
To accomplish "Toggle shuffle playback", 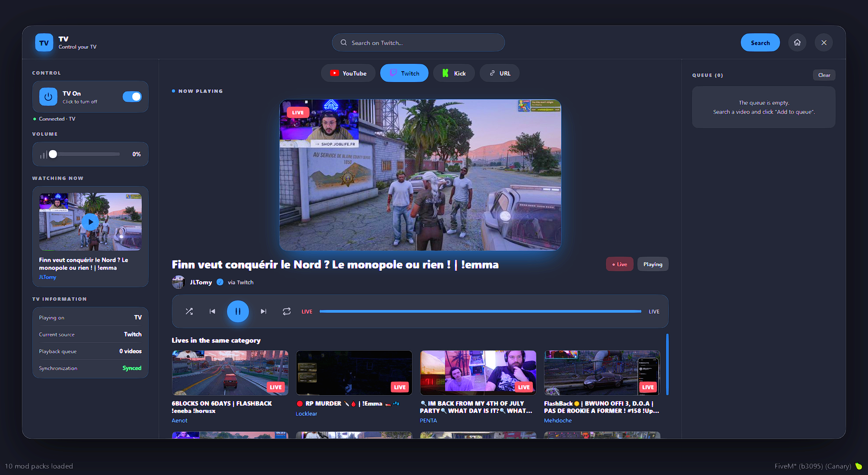I will 189,311.
